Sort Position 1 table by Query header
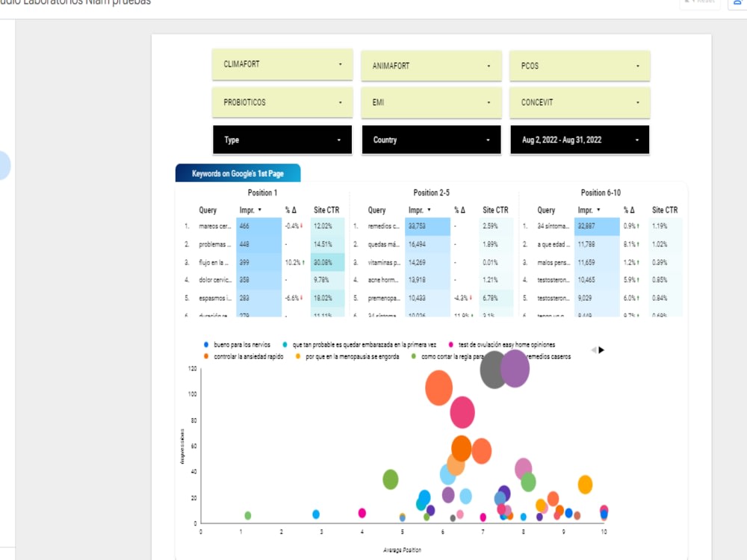The width and height of the screenshot is (747, 560). tap(208, 210)
